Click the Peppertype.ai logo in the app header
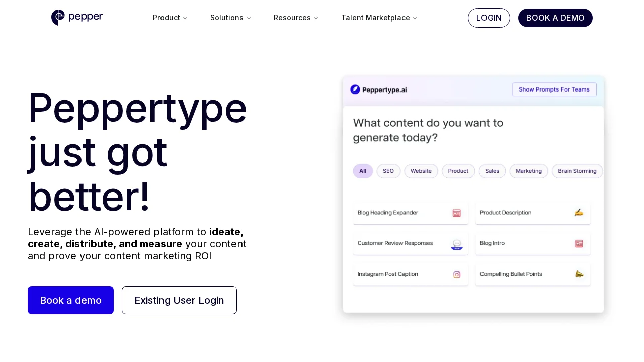Screen dimensions: 644x362 [378, 90]
